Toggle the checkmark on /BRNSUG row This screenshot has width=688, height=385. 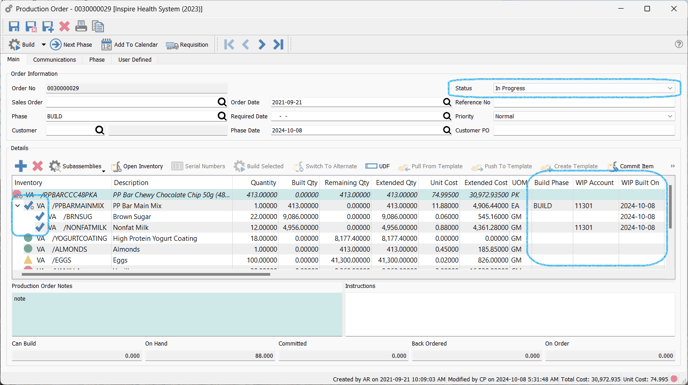point(39,216)
